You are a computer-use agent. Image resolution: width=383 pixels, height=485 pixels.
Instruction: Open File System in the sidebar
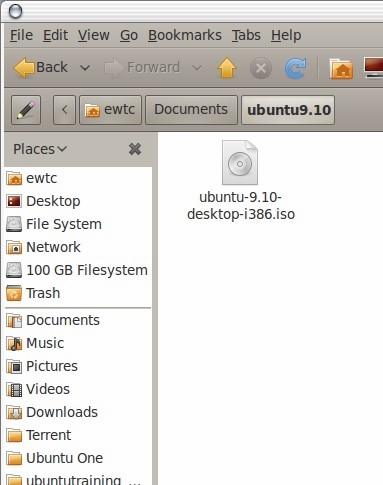click(78, 224)
